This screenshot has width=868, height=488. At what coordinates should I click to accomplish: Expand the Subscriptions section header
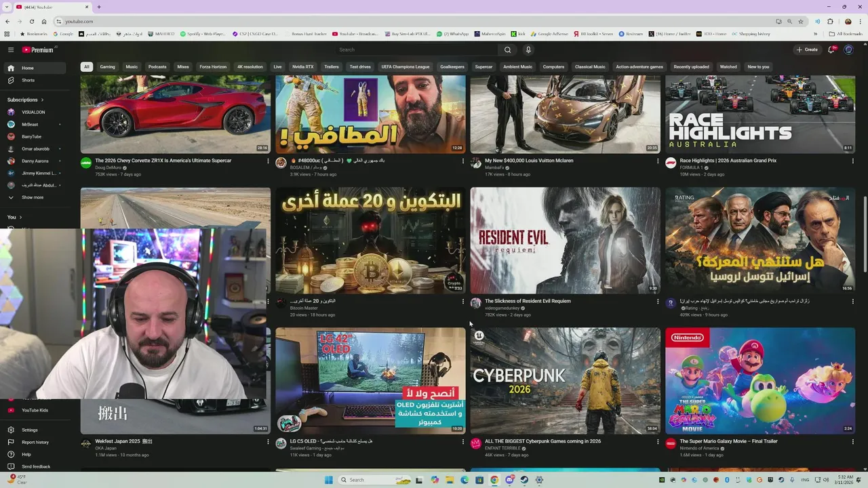click(x=26, y=100)
